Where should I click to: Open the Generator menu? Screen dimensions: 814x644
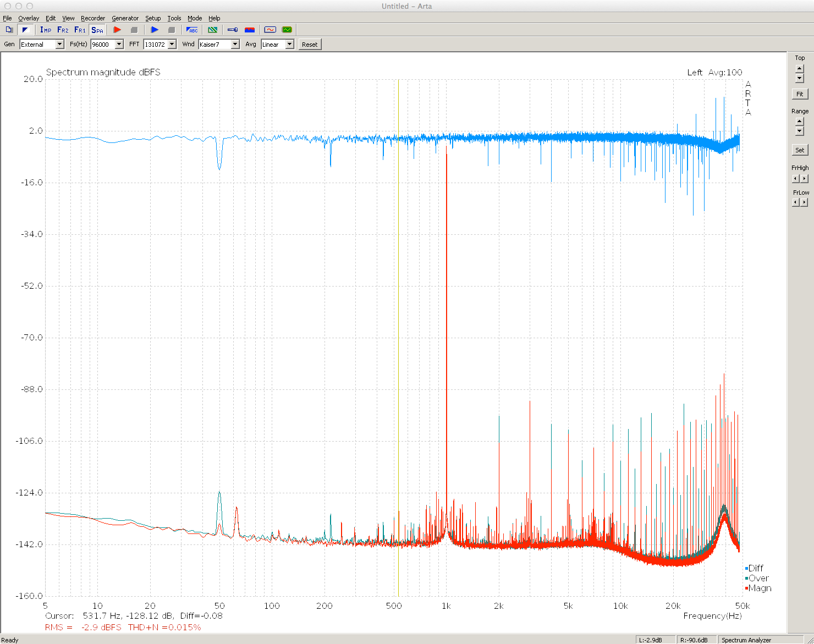click(x=125, y=18)
